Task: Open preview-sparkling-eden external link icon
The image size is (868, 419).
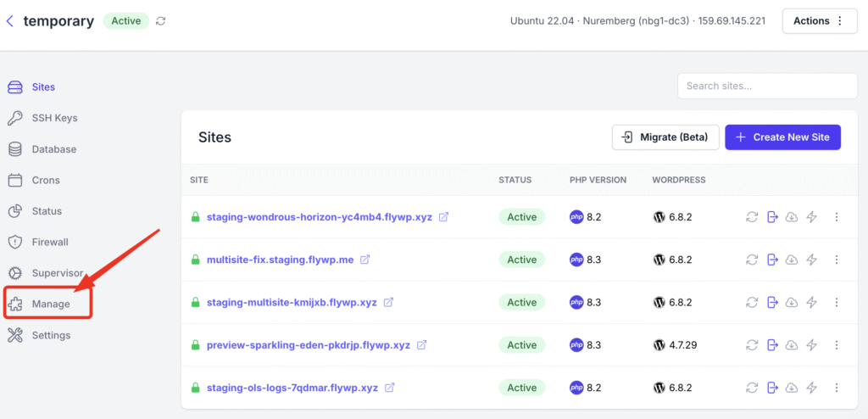Action: (x=421, y=345)
